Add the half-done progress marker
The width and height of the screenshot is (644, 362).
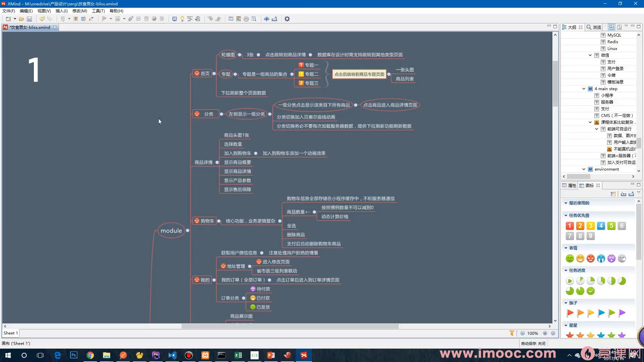coord(611,281)
